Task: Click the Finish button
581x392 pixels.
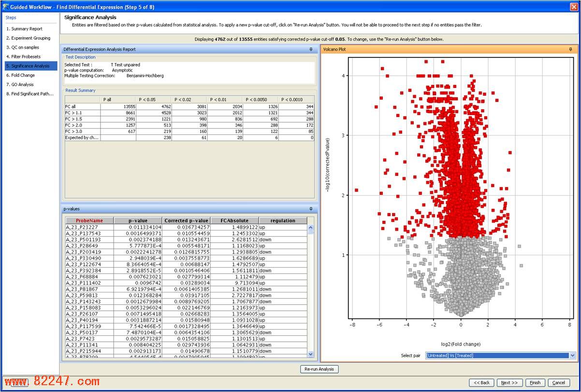Action: [535, 383]
